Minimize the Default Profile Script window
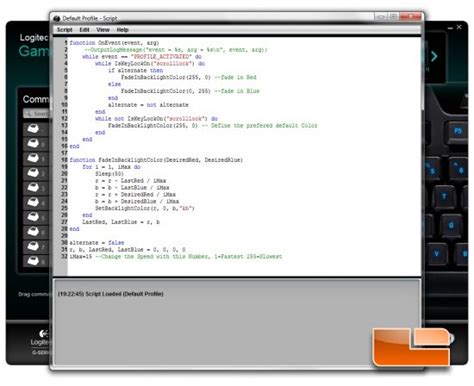This screenshot has height=386, width=474. coord(381,16)
